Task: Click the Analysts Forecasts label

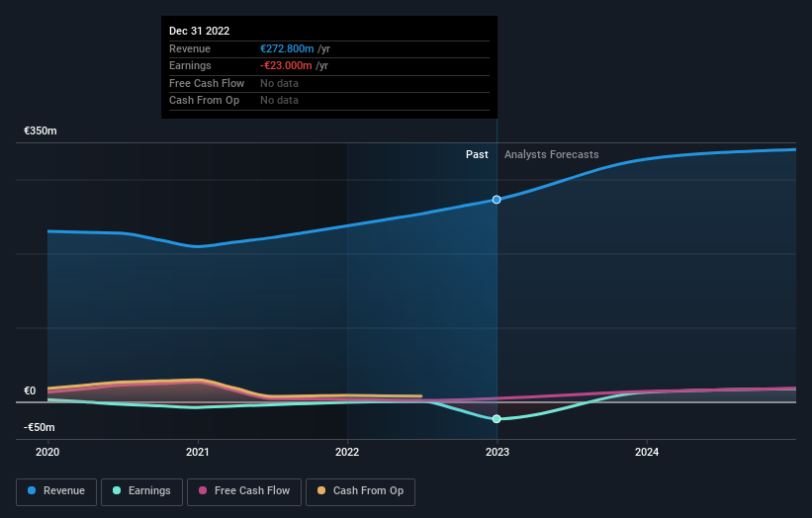Action: 552,155
